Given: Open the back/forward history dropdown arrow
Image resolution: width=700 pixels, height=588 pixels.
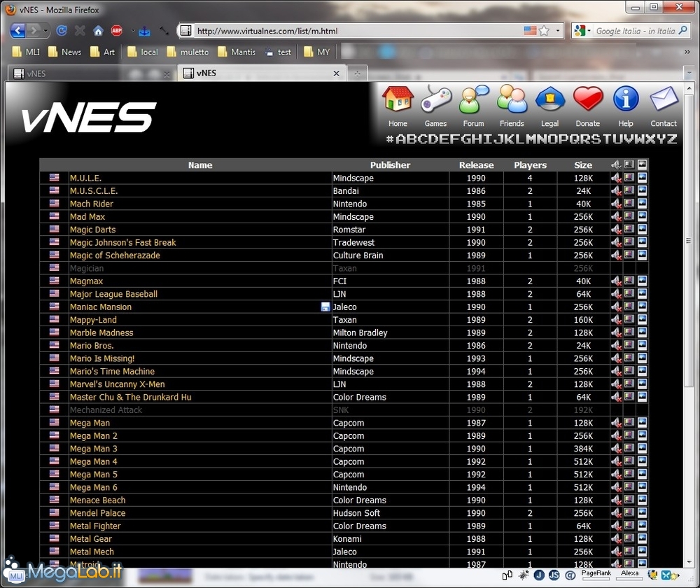Looking at the screenshot, I should coord(45,31).
